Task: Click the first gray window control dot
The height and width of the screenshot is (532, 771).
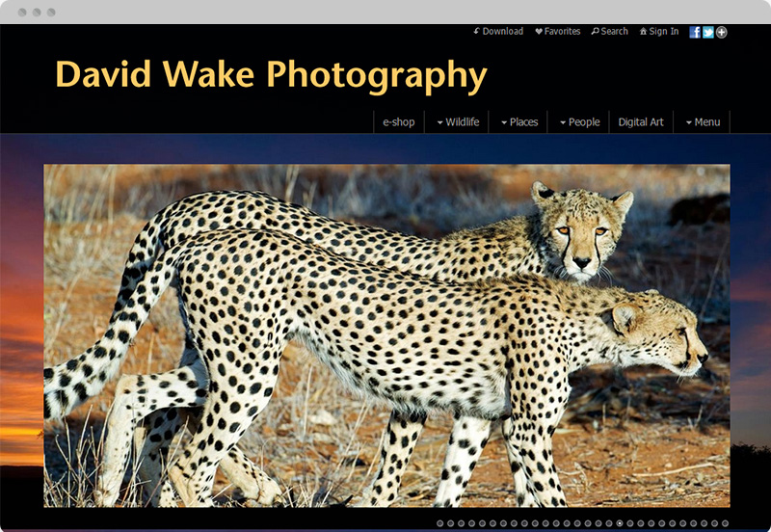Action: tap(22, 12)
